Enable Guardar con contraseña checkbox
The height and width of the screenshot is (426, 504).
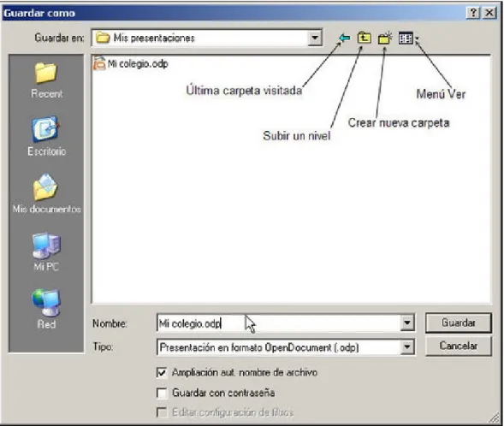(162, 393)
